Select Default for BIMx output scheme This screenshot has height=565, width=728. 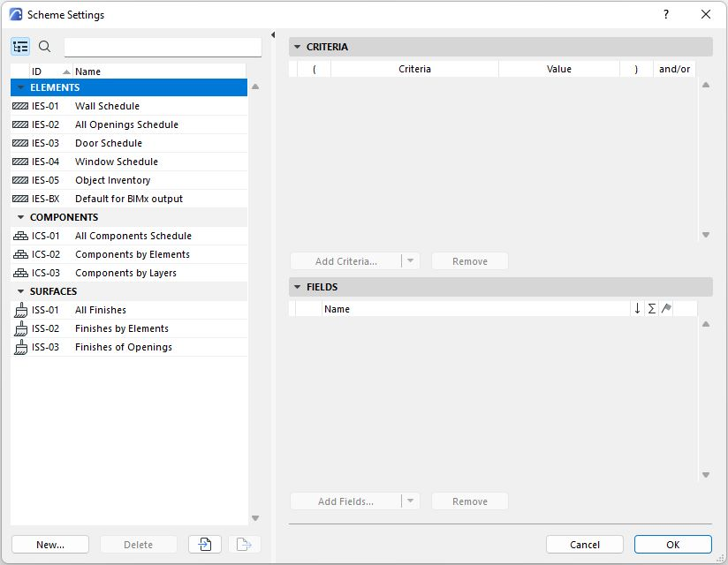tap(129, 199)
